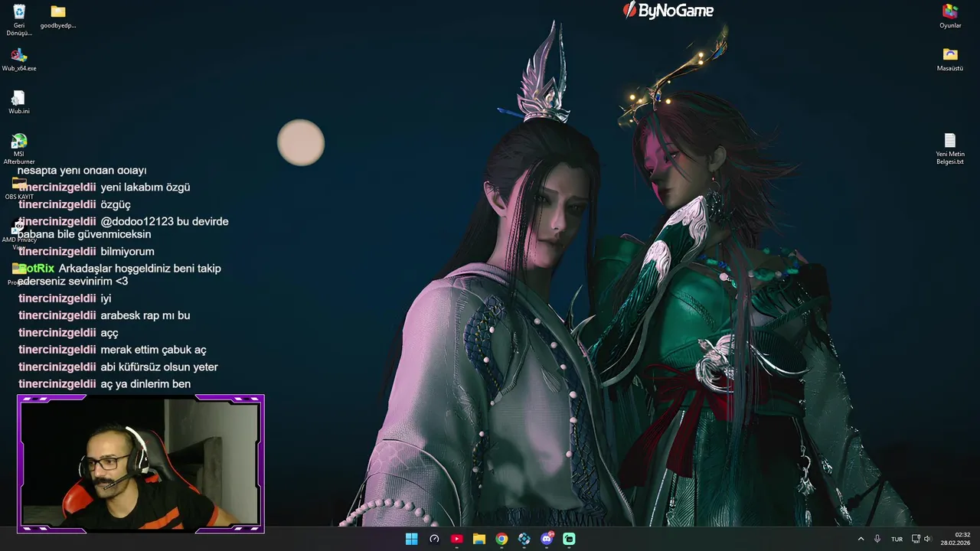The width and height of the screenshot is (980, 551).
Task: Open the blue diamond app in taskbar
Action: tap(524, 539)
